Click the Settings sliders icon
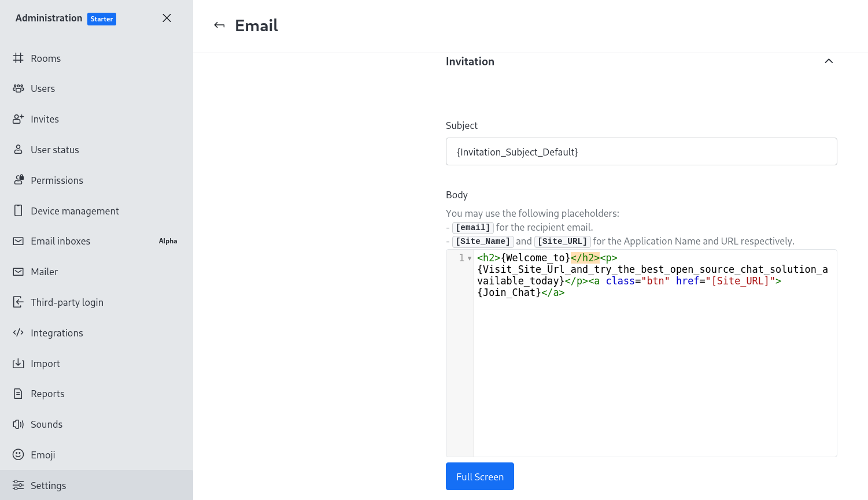Screen dimensions: 868x500 (19, 485)
